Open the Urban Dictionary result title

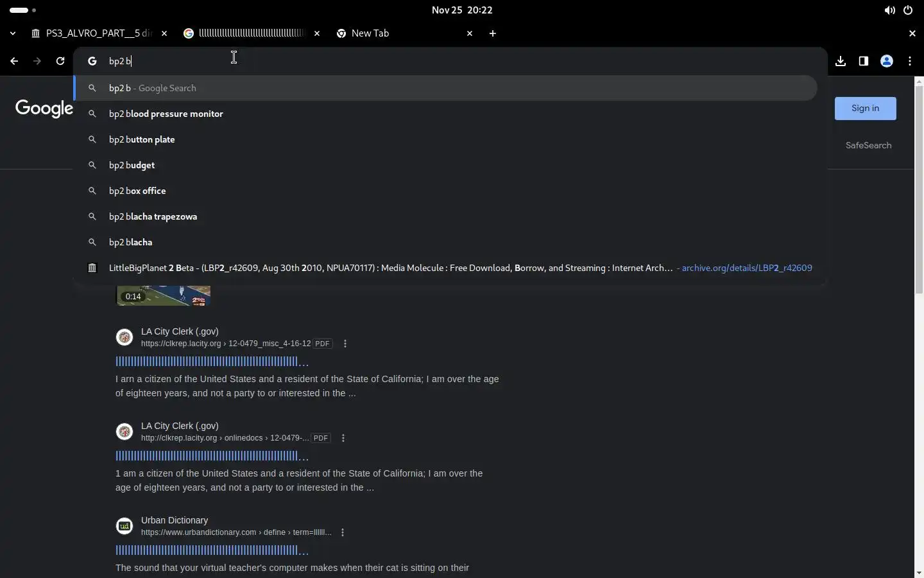[x=212, y=550]
